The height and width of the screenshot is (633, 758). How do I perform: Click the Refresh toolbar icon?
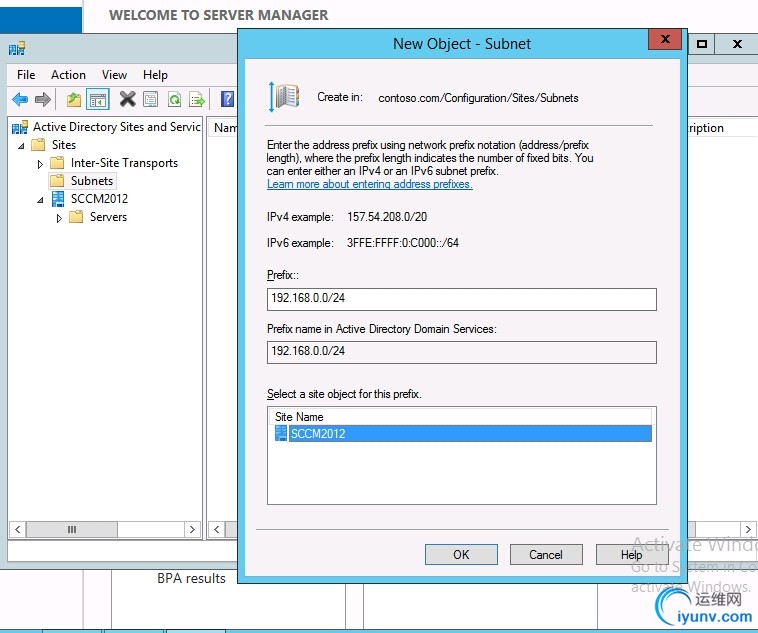[174, 100]
